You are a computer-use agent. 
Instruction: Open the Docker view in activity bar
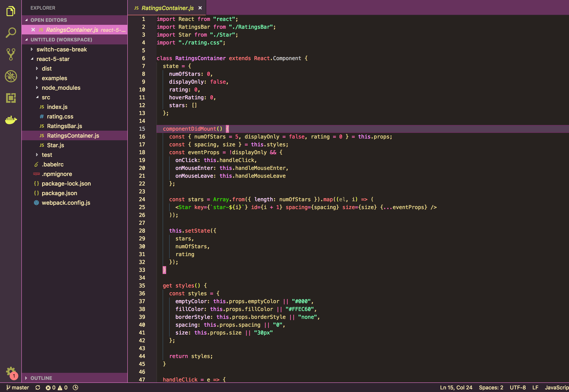tap(11, 120)
